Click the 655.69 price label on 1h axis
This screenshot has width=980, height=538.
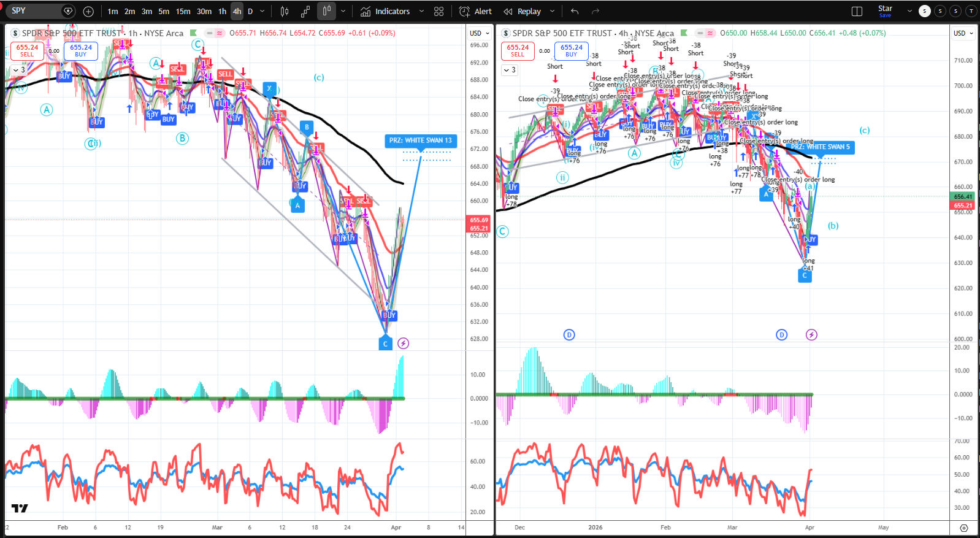pos(479,220)
